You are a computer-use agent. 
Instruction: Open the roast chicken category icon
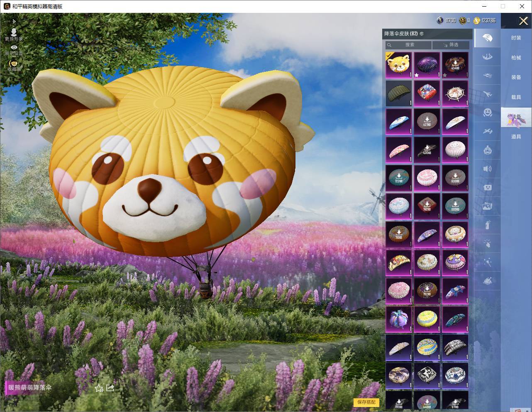(488, 281)
